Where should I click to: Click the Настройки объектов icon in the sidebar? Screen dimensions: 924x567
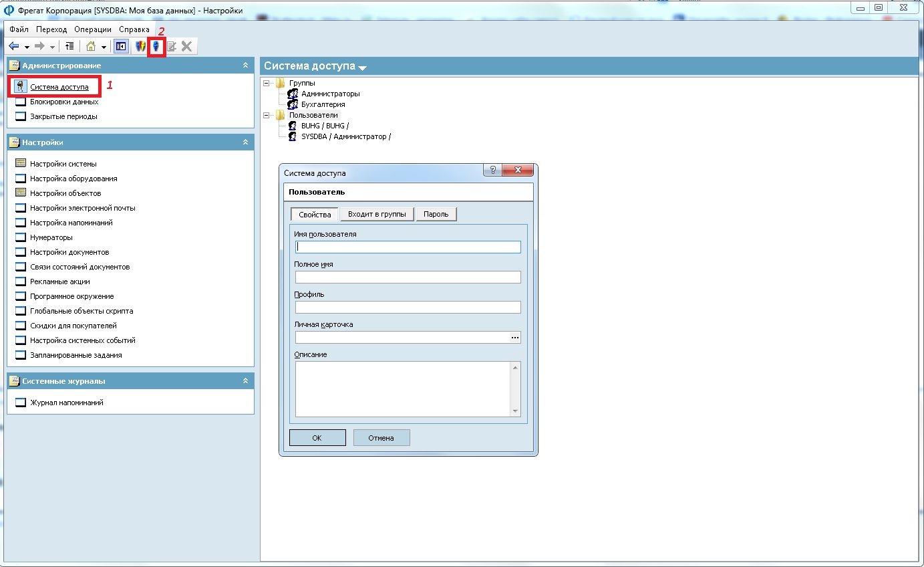click(20, 193)
